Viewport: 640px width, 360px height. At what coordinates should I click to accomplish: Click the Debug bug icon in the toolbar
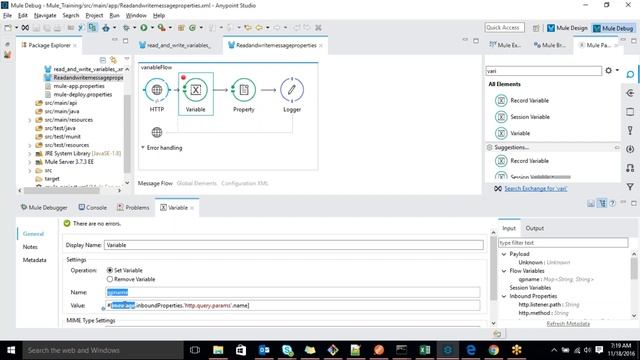[x=127, y=28]
